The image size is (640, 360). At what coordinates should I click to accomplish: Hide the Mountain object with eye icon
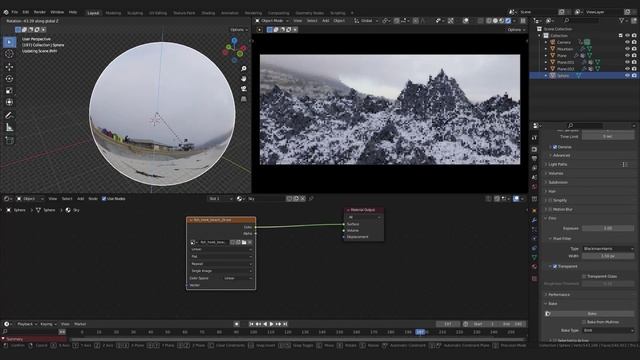[x=627, y=49]
